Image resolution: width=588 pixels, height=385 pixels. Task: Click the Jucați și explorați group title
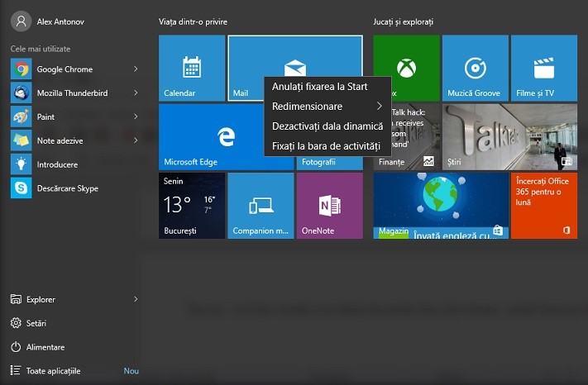pos(403,22)
